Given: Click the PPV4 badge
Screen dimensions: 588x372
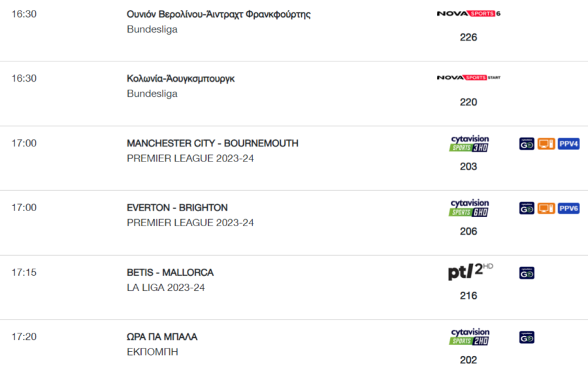Looking at the screenshot, I should pyautogui.click(x=568, y=144).
